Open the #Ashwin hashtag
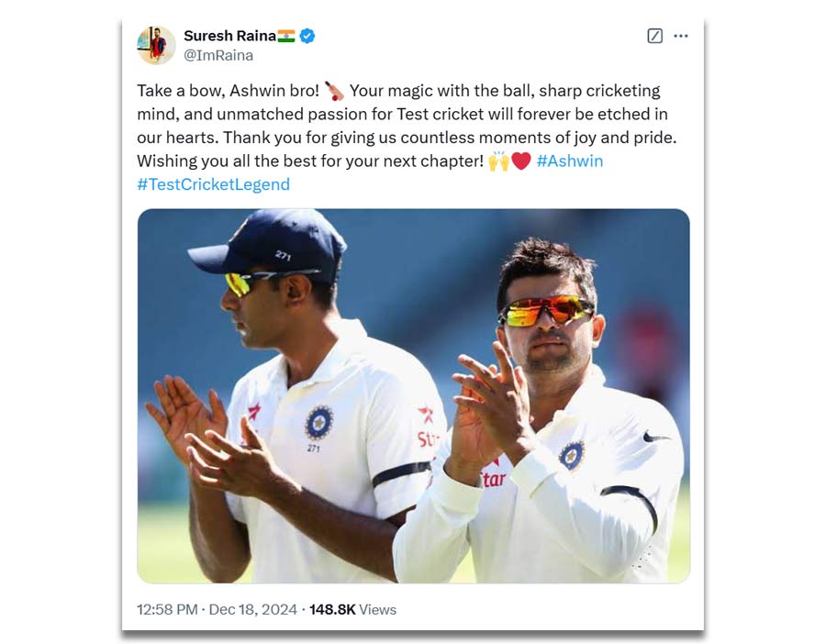This screenshot has width=826, height=644. pos(569,161)
